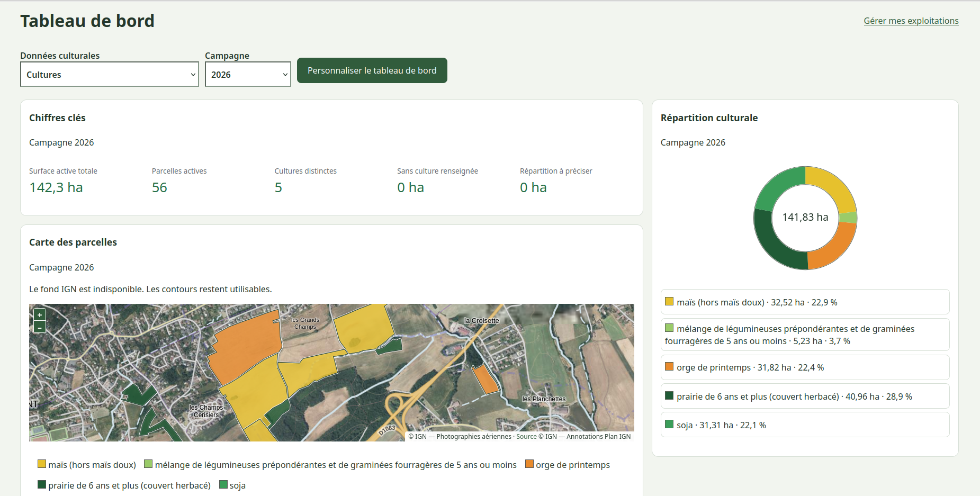
Task: Click the orange orge swatch in map legend
Action: (x=529, y=464)
